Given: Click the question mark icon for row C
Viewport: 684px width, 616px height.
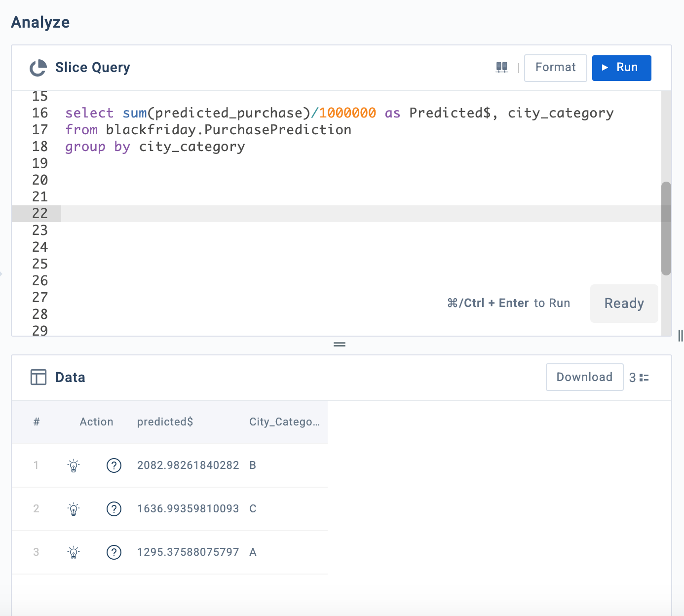Looking at the screenshot, I should (x=114, y=509).
